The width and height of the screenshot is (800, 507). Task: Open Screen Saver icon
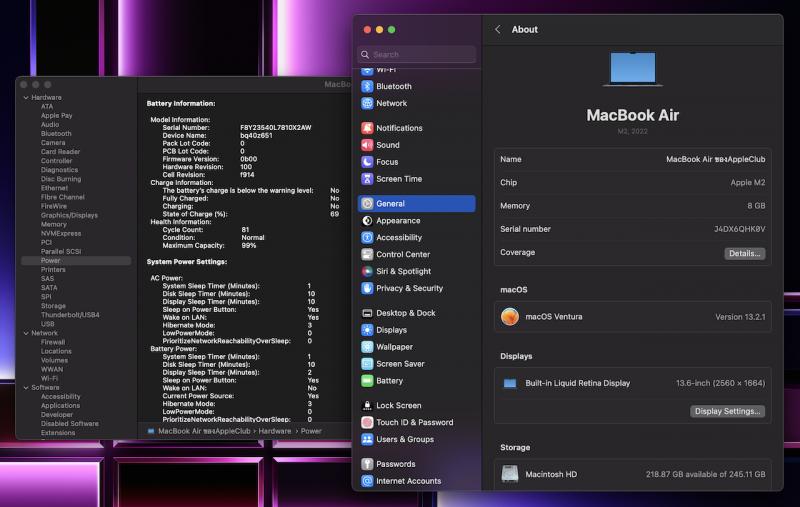(x=367, y=364)
